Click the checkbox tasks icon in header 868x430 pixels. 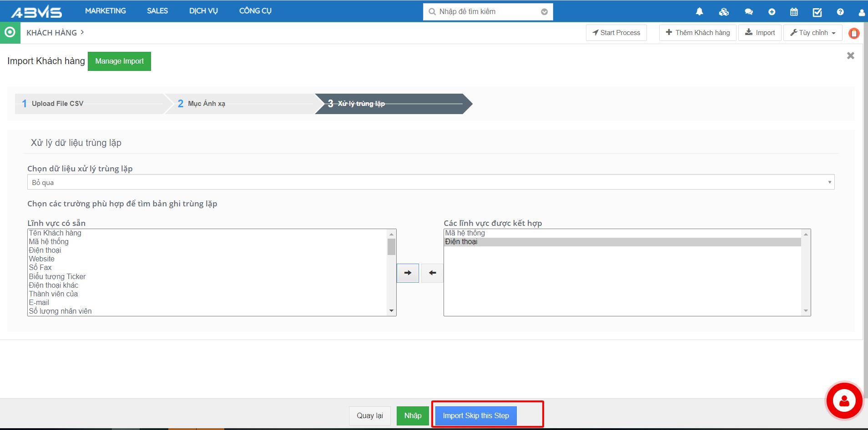click(x=817, y=12)
